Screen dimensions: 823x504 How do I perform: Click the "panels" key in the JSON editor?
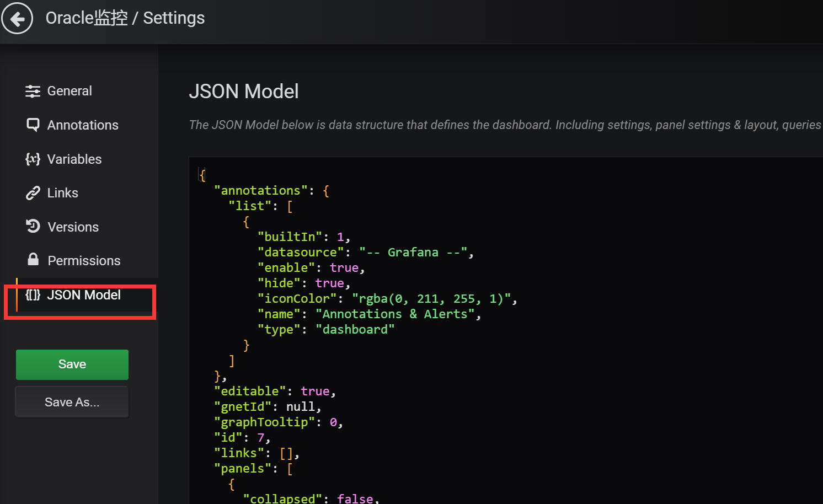(x=243, y=469)
